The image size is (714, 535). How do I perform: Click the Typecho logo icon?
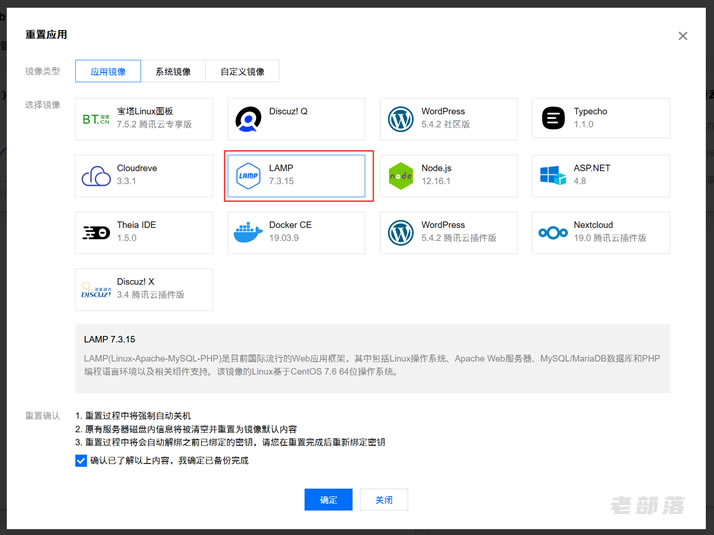553,118
